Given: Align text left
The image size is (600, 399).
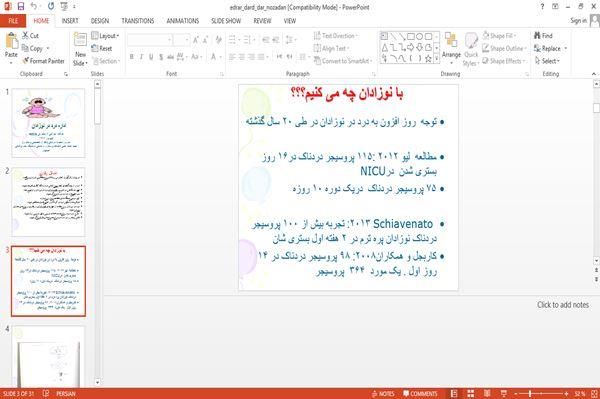Looking at the screenshot, I should (232, 57).
